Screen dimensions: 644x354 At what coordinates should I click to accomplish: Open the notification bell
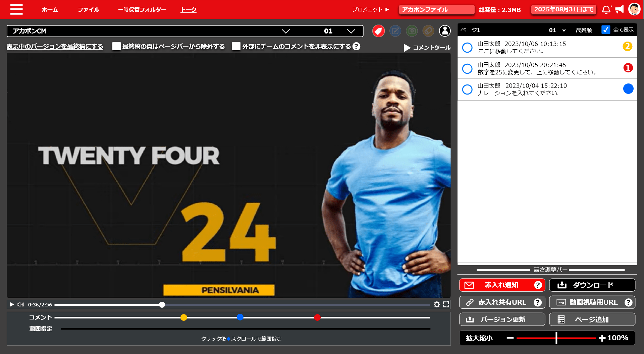(x=606, y=10)
